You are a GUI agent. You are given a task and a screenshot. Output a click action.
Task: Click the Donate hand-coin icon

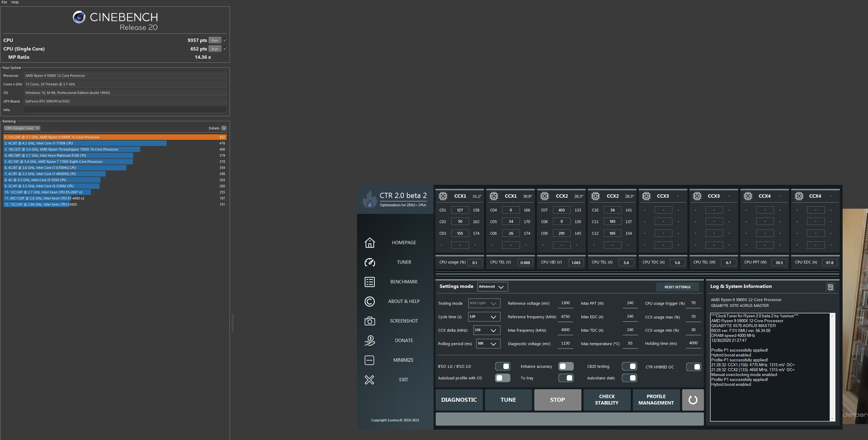(x=370, y=340)
